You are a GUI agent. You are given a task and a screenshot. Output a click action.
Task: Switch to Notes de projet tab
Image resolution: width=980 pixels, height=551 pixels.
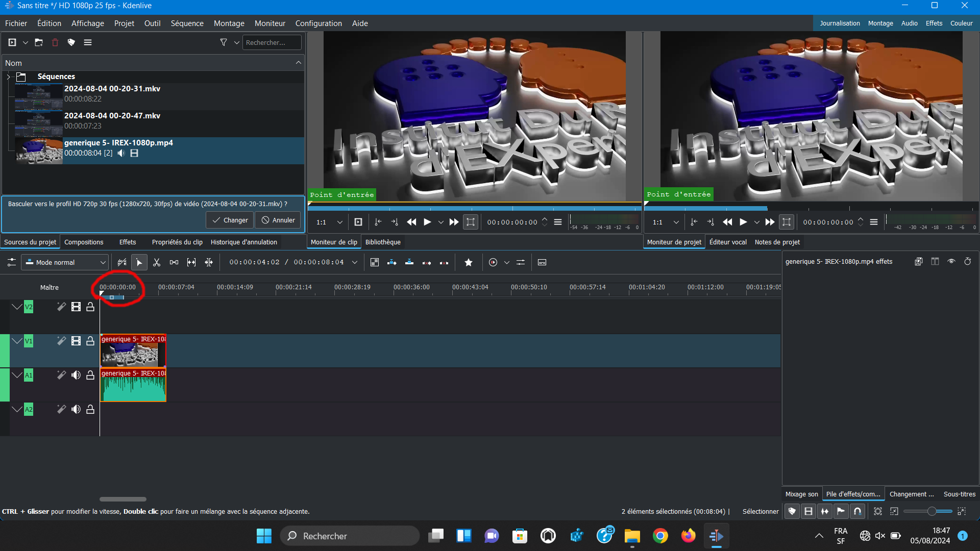click(x=777, y=242)
